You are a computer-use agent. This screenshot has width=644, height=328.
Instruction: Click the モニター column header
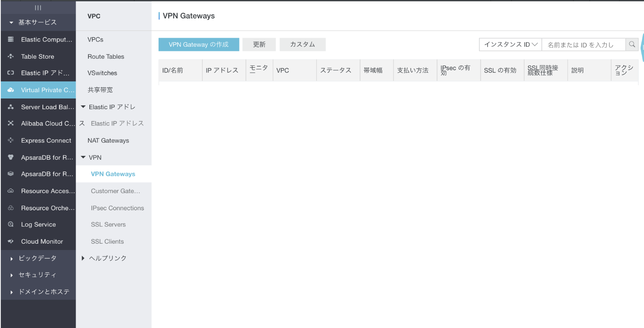point(259,70)
